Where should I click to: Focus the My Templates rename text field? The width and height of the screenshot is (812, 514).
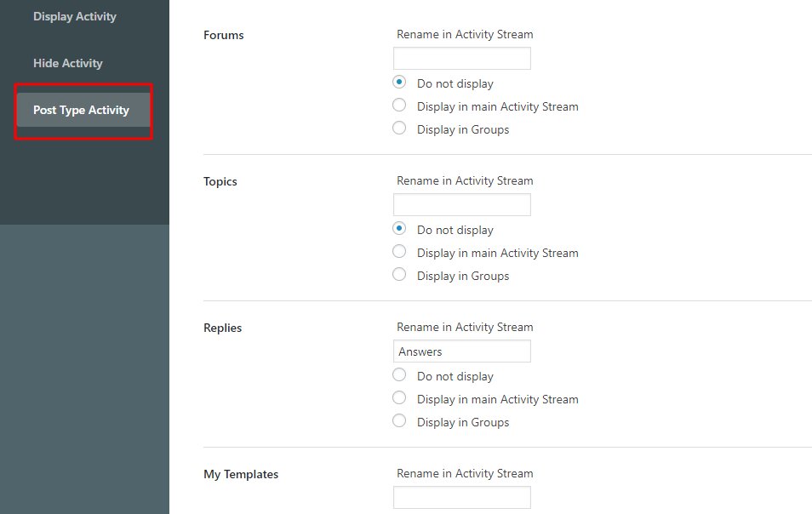[462, 498]
